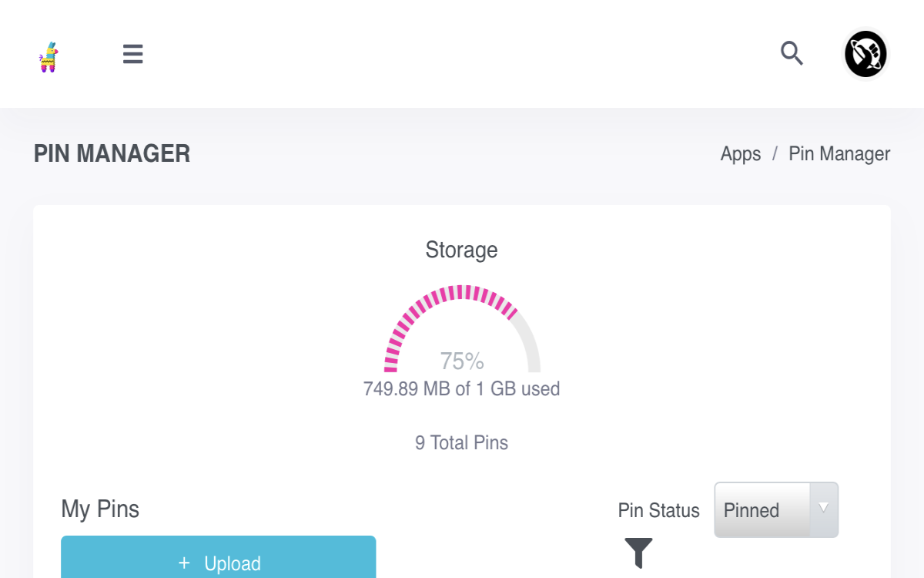924x578 pixels.
Task: Click the 749.89 MB of 1 GB used text
Action: tap(461, 388)
